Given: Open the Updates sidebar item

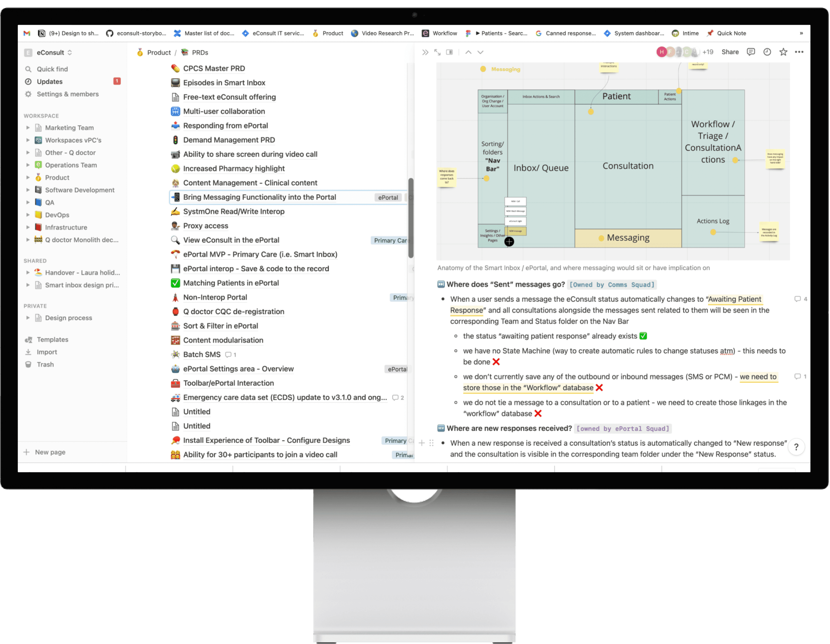Looking at the screenshot, I should tap(49, 82).
